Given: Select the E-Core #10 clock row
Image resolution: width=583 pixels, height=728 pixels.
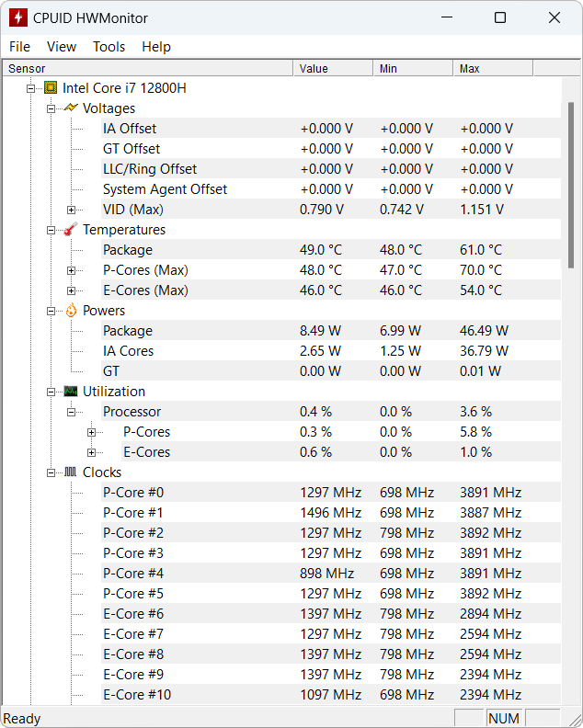Looking at the screenshot, I should click(x=331, y=695).
